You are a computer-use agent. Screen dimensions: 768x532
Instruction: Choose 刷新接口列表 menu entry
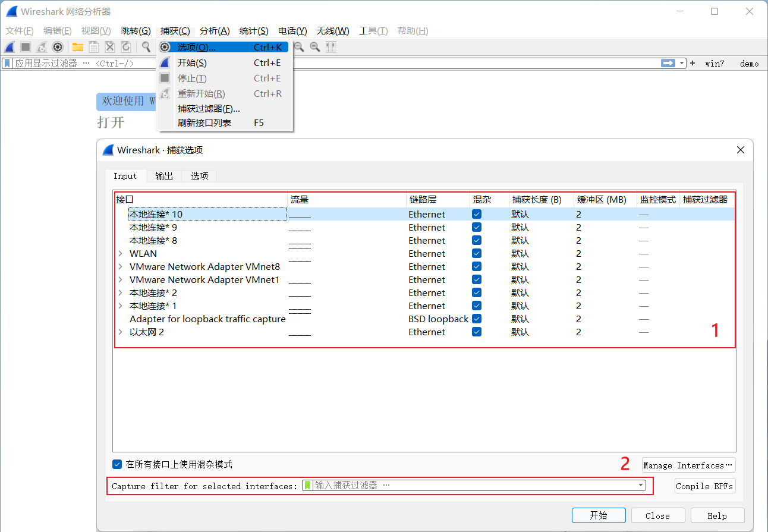224,123
